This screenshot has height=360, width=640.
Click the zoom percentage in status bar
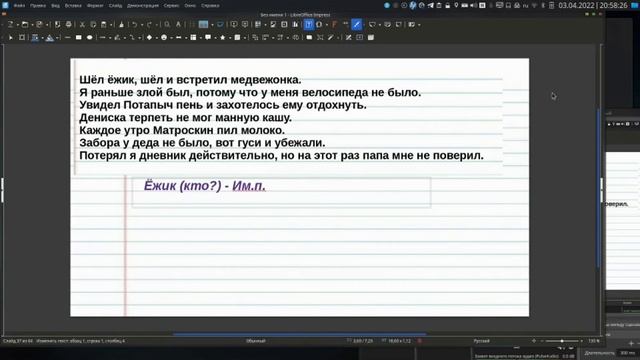click(x=593, y=341)
